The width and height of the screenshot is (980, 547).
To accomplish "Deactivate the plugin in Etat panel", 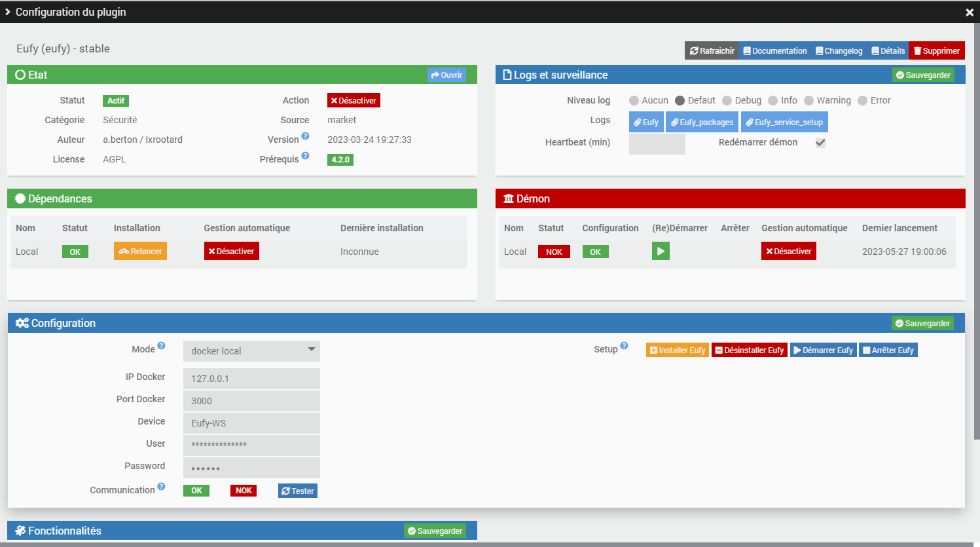I will pyautogui.click(x=354, y=100).
